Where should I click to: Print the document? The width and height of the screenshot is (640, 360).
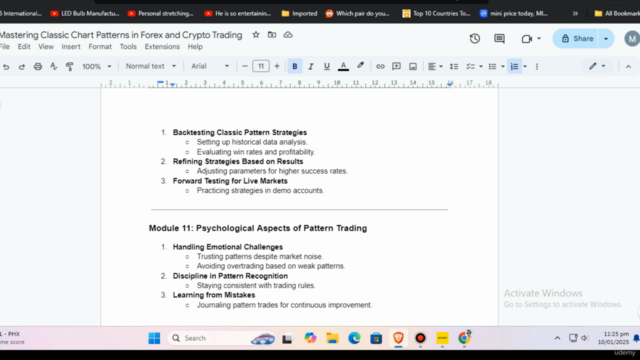pos(38,67)
